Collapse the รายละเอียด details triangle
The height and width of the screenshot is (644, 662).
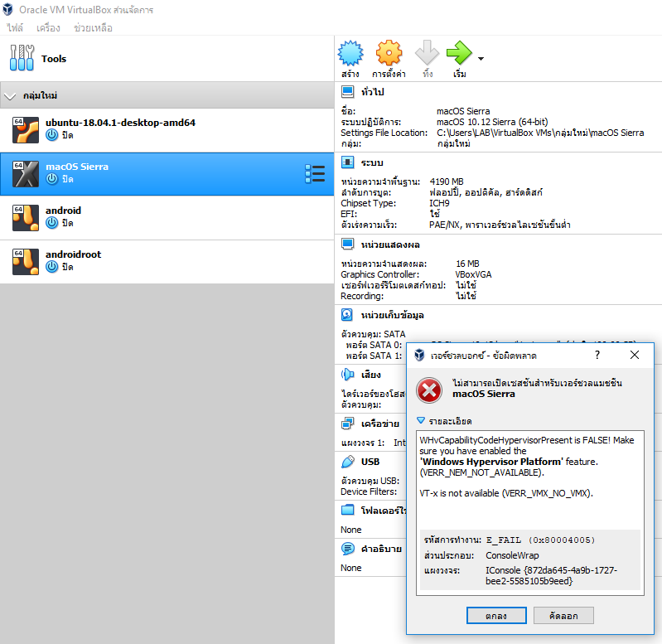421,421
